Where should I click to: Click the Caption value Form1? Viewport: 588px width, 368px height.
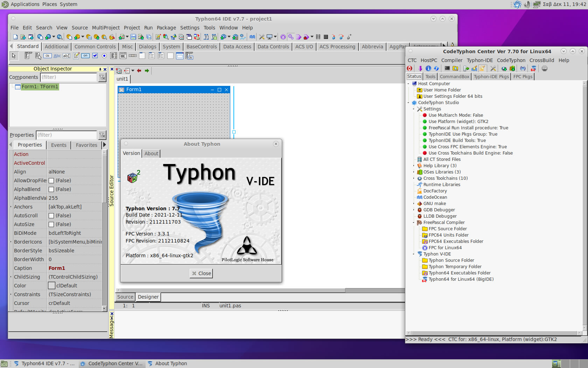57,268
